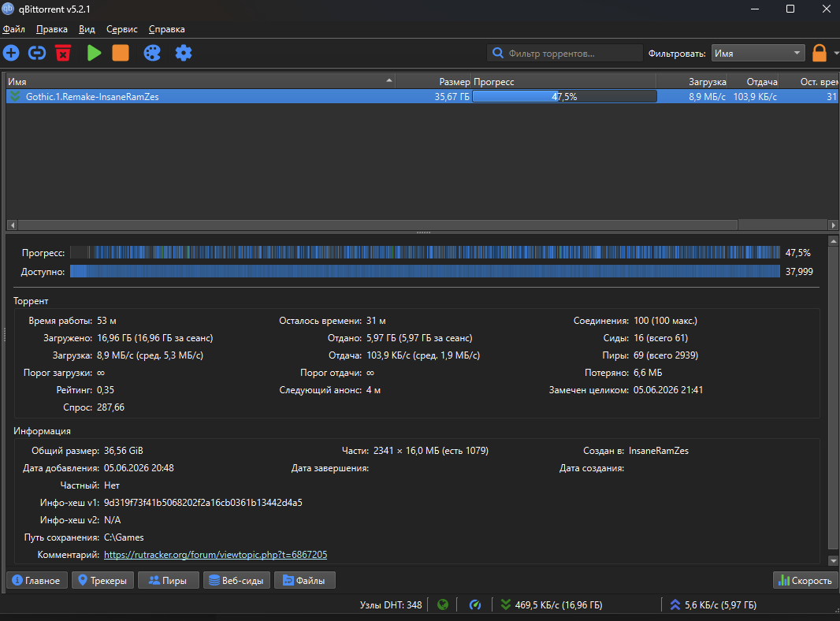Screen dimensions: 840x621
Task: Click the Соединения 100 (100 макс.) value
Action: pyautogui.click(x=665, y=321)
